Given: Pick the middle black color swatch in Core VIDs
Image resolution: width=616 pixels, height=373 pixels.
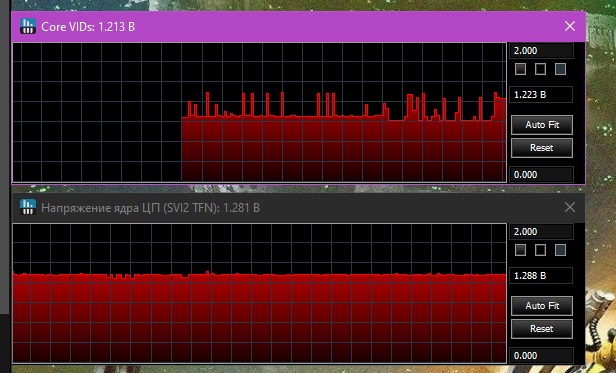Looking at the screenshot, I should tap(541, 69).
